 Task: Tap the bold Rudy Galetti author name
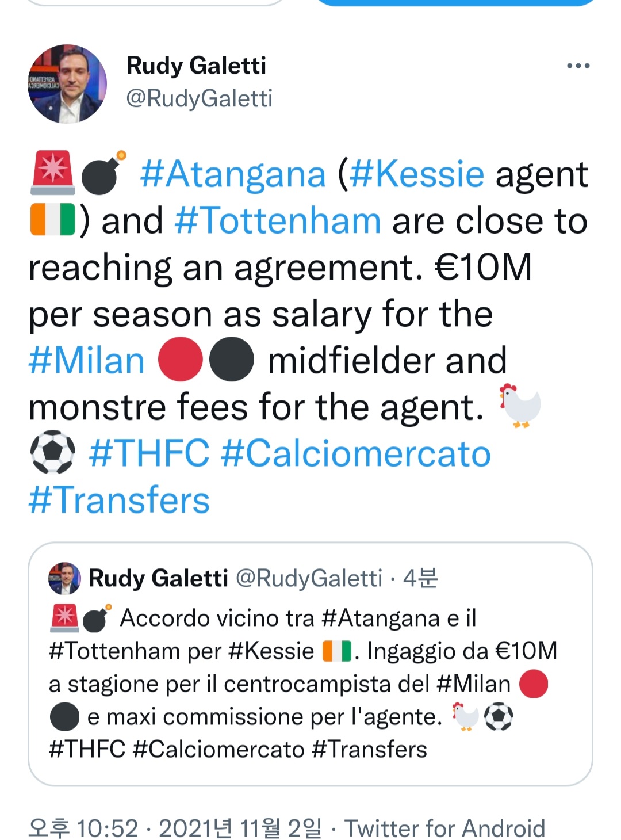196,66
